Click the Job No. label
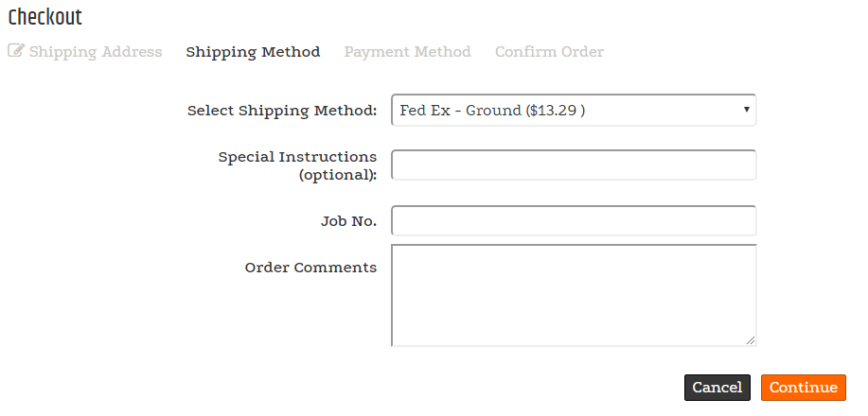This screenshot has width=868, height=416. tap(348, 221)
